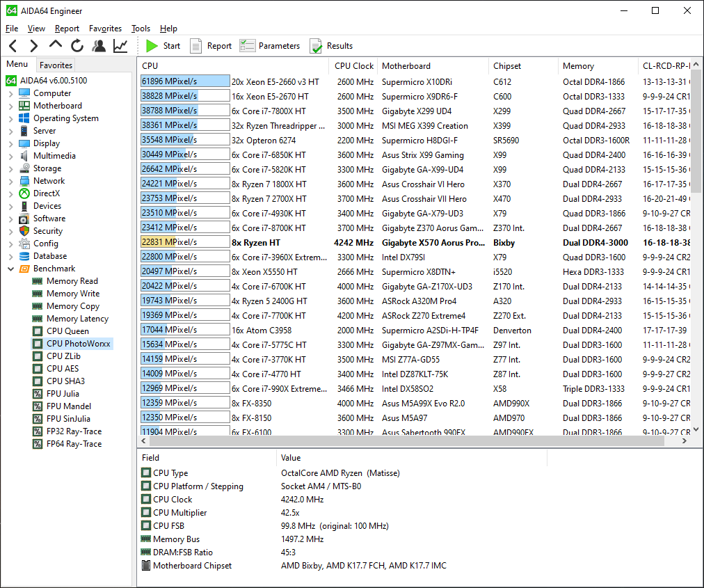This screenshot has height=588, width=704.
Task: Click the Storage disk icon
Action: (x=24, y=168)
